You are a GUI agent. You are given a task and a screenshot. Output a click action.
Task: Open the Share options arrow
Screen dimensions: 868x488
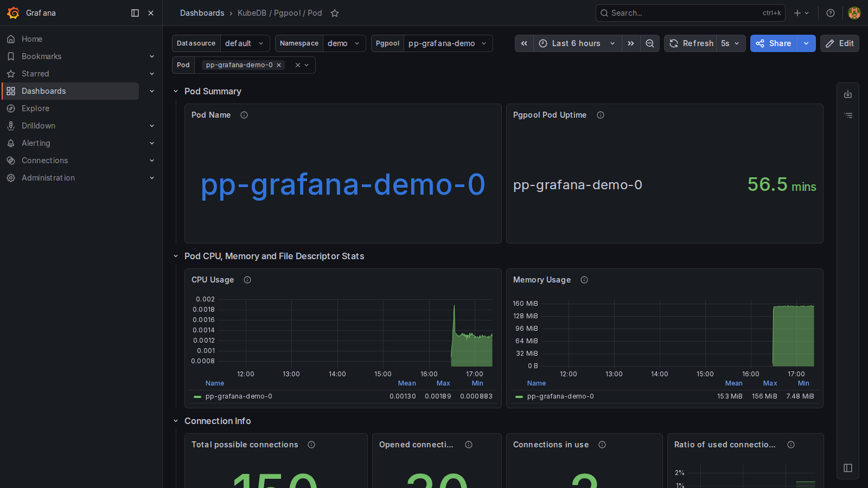pos(806,43)
